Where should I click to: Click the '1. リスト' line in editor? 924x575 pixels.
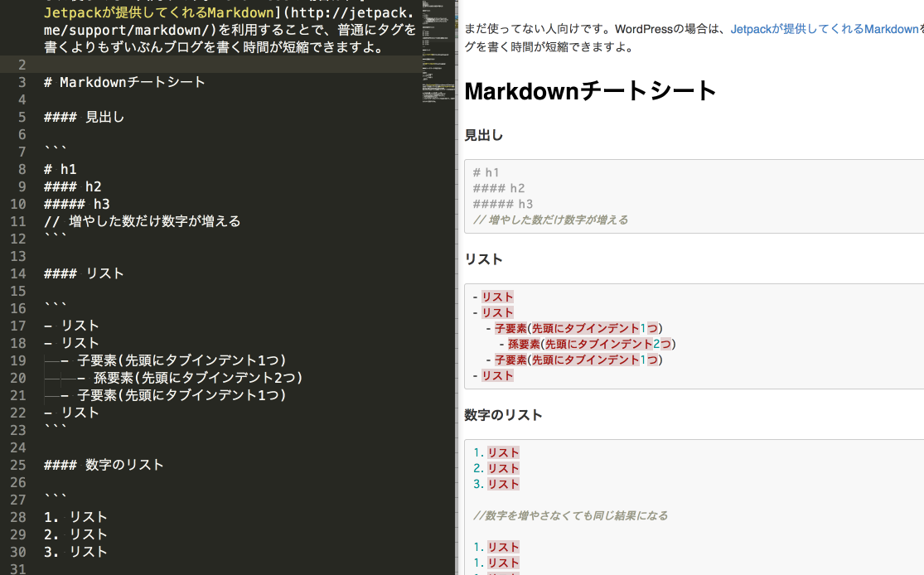pos(75,517)
